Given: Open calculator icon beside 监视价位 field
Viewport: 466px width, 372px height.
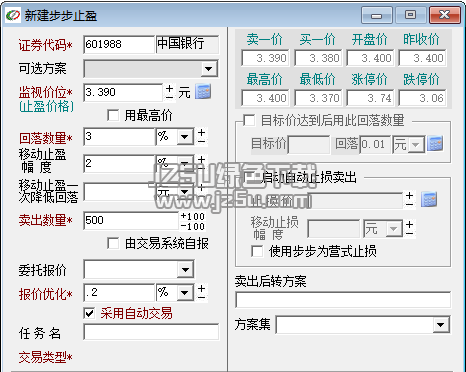Looking at the screenshot, I should point(203,92).
